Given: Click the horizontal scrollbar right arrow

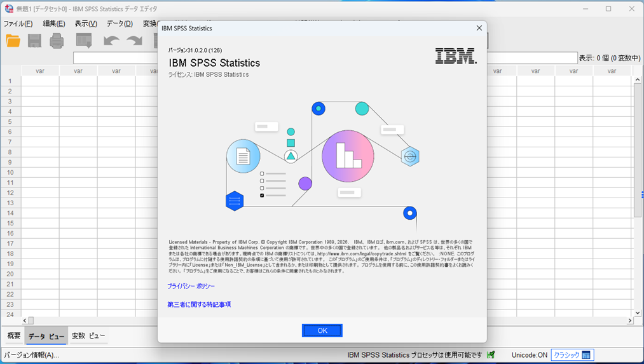Looking at the screenshot, I should (630, 321).
